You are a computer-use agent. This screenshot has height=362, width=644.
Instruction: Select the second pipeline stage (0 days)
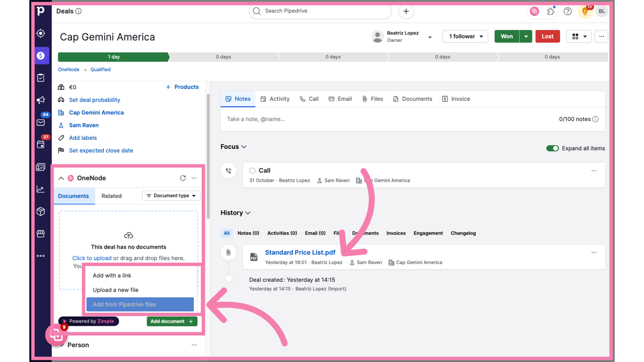coord(224,57)
